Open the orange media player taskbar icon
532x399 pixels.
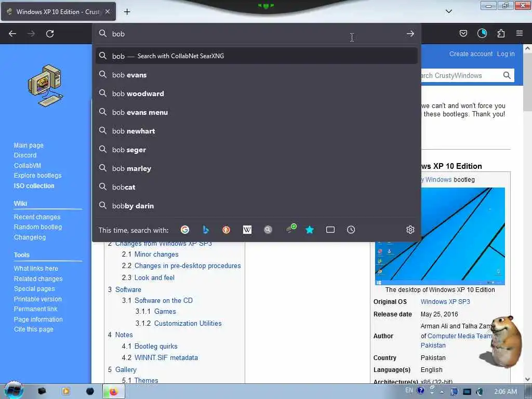pos(66,391)
